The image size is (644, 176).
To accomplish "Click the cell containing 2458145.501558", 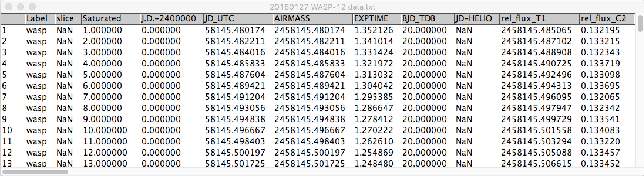I will point(536,130).
